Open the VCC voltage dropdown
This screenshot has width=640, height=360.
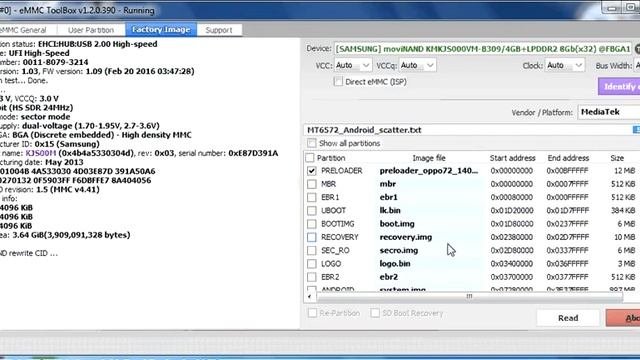pos(352,65)
